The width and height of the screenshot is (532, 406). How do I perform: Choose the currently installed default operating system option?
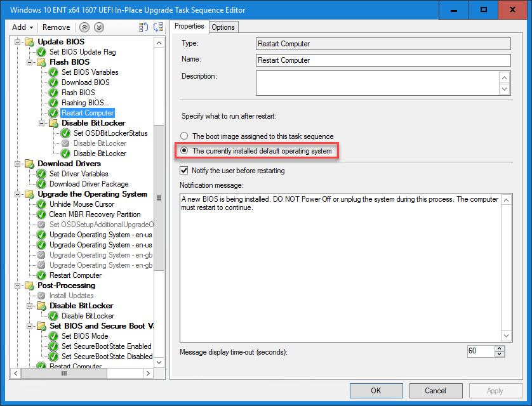(x=184, y=151)
